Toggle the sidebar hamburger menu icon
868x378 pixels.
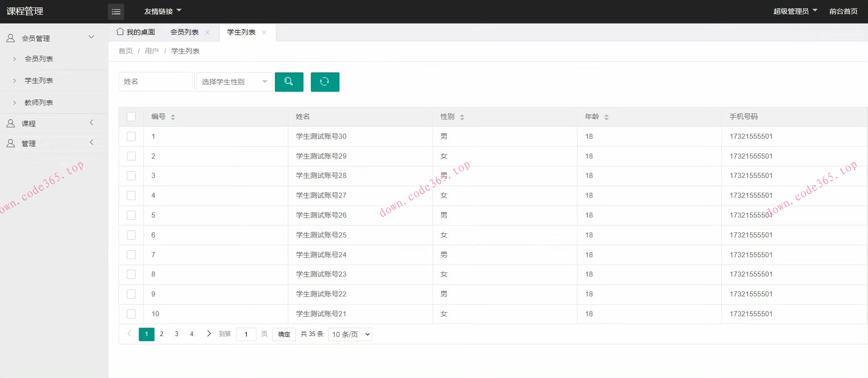coord(116,12)
